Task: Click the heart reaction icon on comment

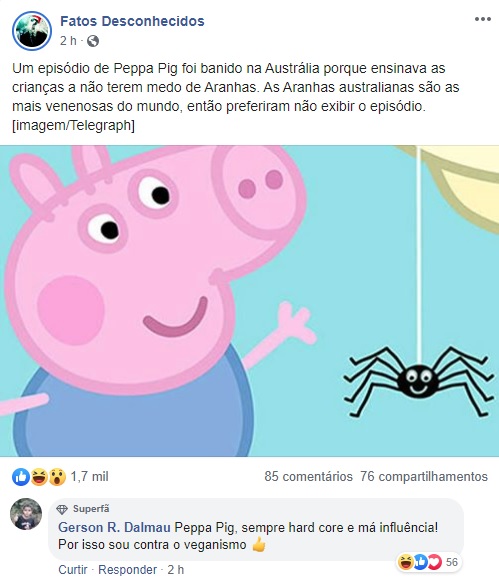Action: click(435, 562)
